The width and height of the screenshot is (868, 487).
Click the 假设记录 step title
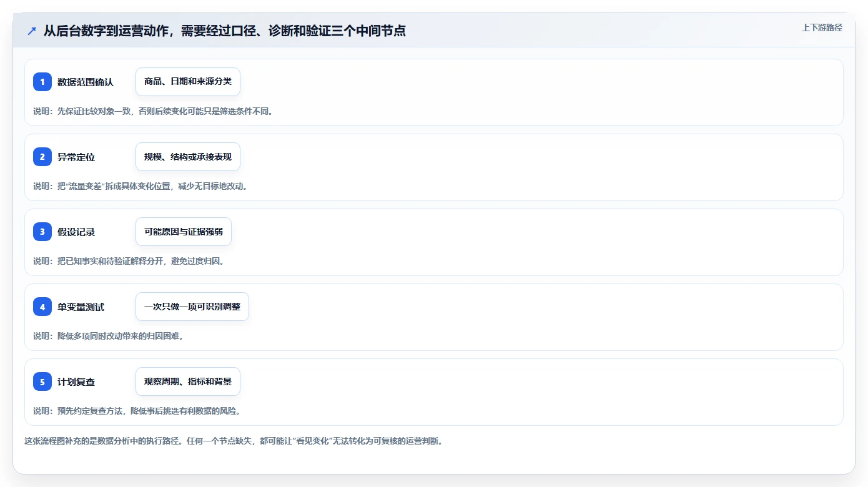(76, 232)
